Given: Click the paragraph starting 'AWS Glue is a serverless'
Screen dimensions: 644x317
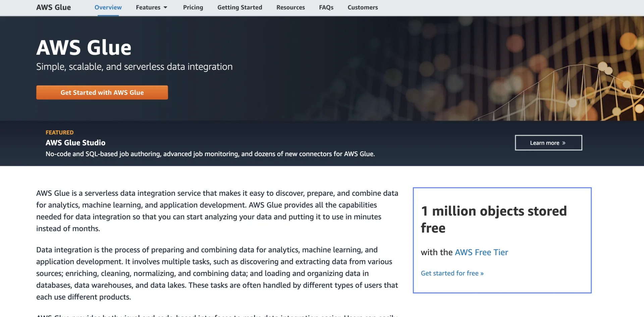Looking at the screenshot, I should 217,211.
